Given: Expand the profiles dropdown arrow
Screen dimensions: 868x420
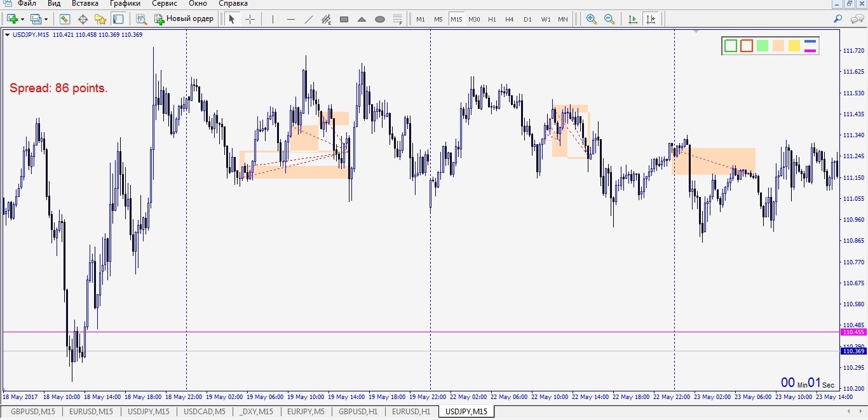Looking at the screenshot, I should 46,20.
